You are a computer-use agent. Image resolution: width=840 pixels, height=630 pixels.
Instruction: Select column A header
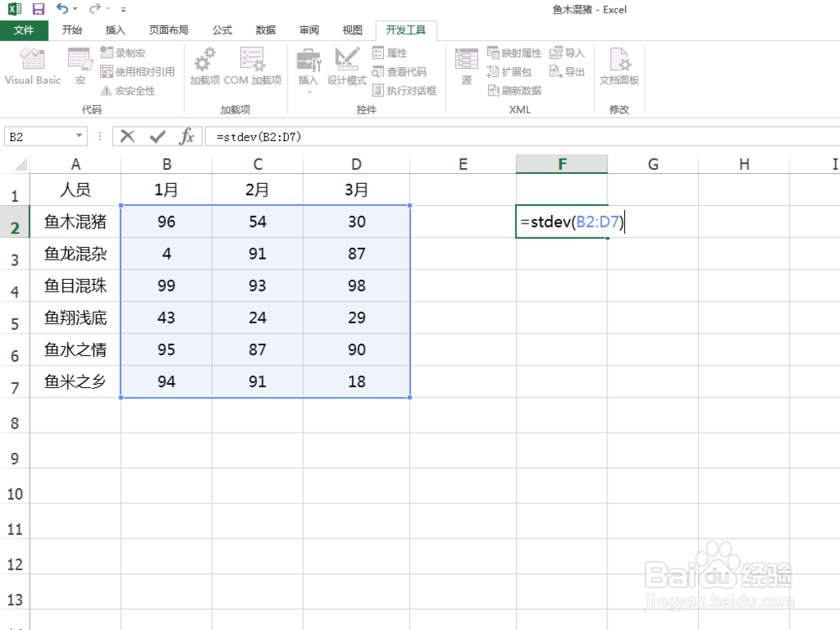click(x=76, y=164)
